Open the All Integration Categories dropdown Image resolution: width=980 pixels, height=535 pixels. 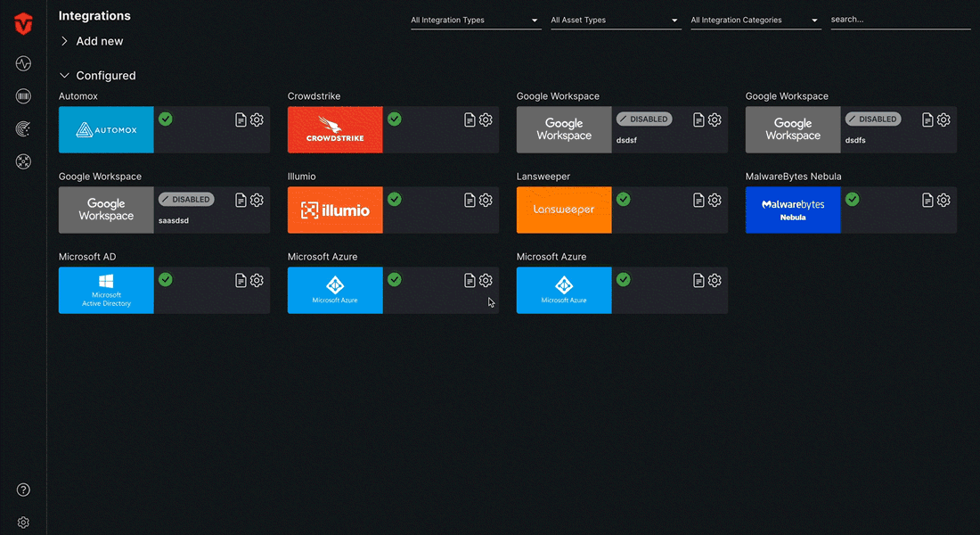(755, 20)
